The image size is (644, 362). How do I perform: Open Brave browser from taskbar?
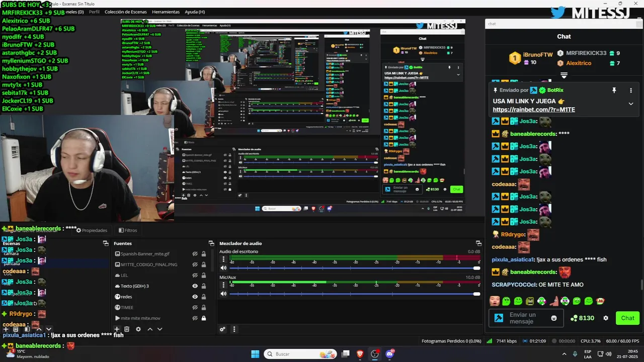360,354
